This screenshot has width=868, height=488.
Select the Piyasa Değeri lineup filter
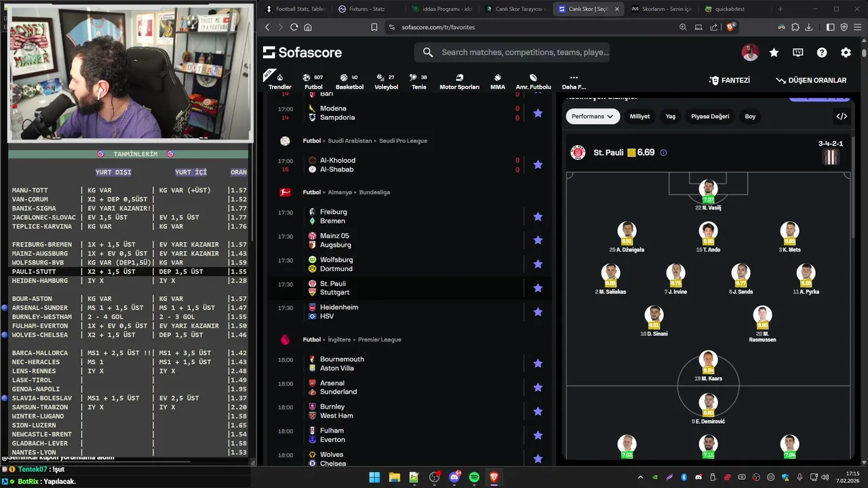[x=710, y=116]
